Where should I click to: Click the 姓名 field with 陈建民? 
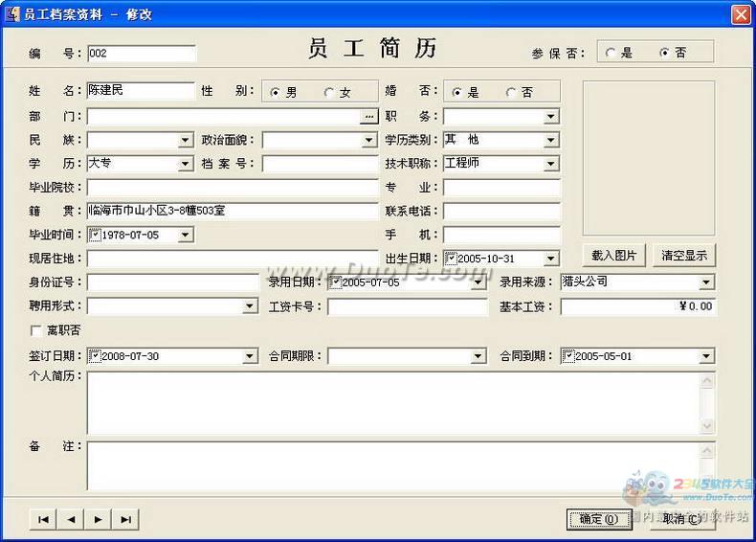(x=141, y=90)
